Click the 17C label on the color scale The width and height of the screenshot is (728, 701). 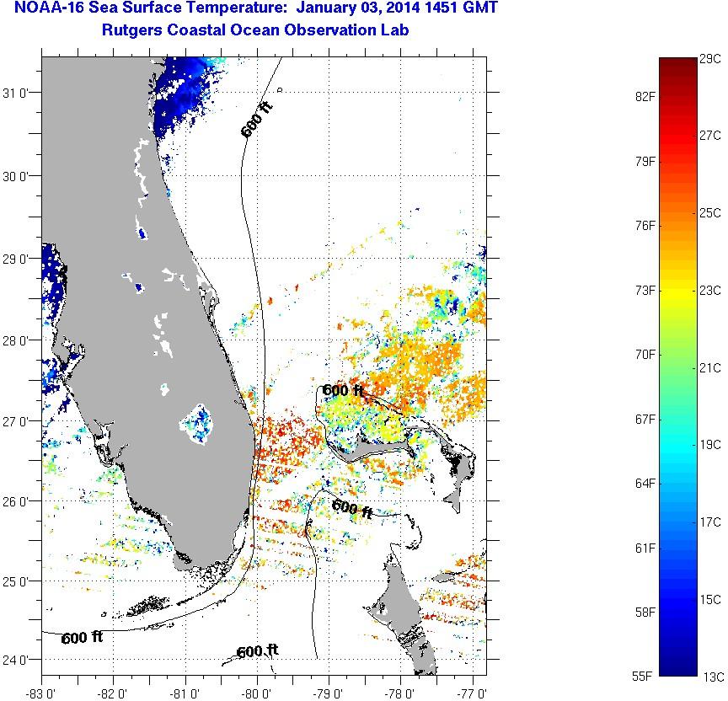tap(710, 522)
